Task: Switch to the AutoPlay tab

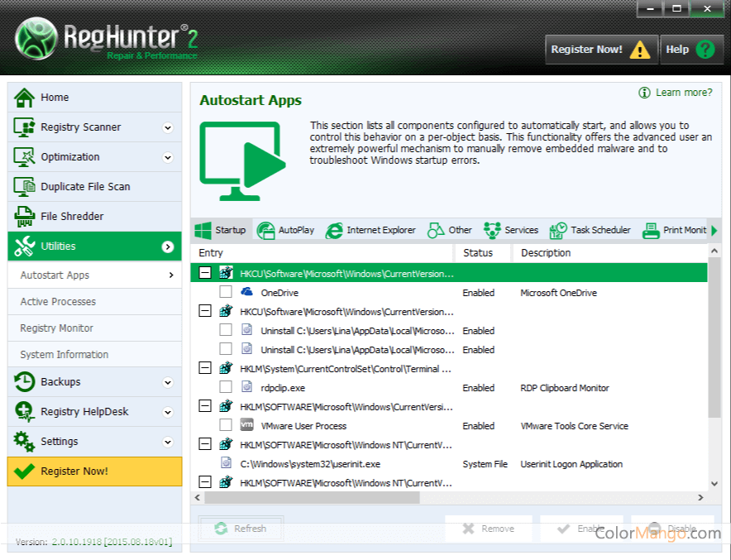Action: [x=286, y=230]
